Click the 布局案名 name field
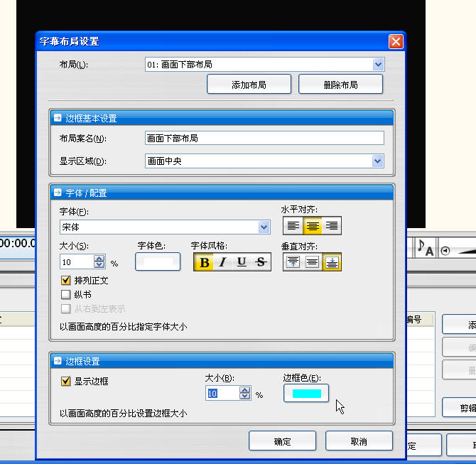476x464 pixels. (x=264, y=138)
